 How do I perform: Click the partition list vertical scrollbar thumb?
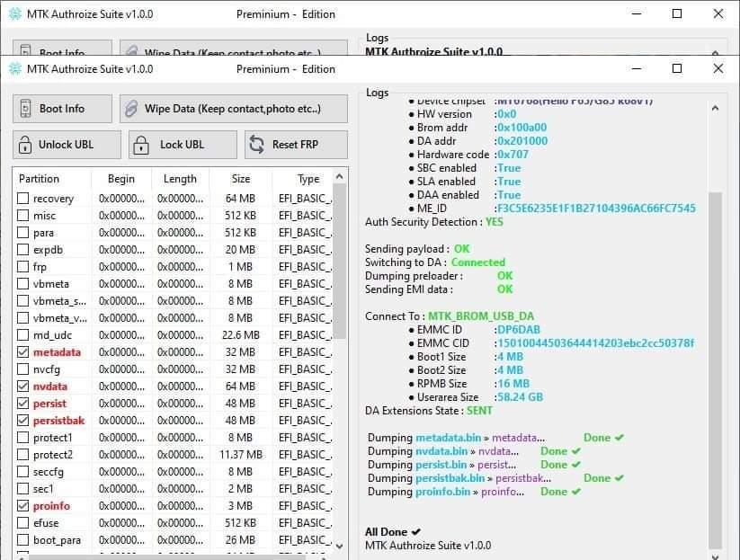click(x=339, y=262)
